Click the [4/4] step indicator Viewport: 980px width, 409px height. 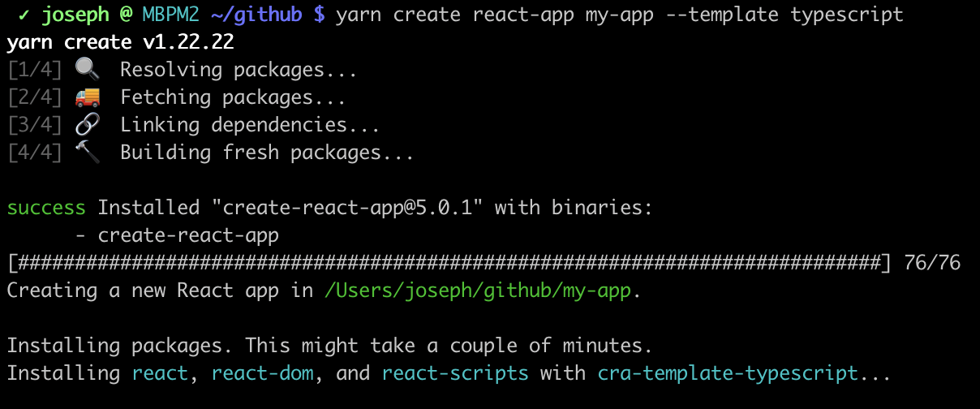35,153
